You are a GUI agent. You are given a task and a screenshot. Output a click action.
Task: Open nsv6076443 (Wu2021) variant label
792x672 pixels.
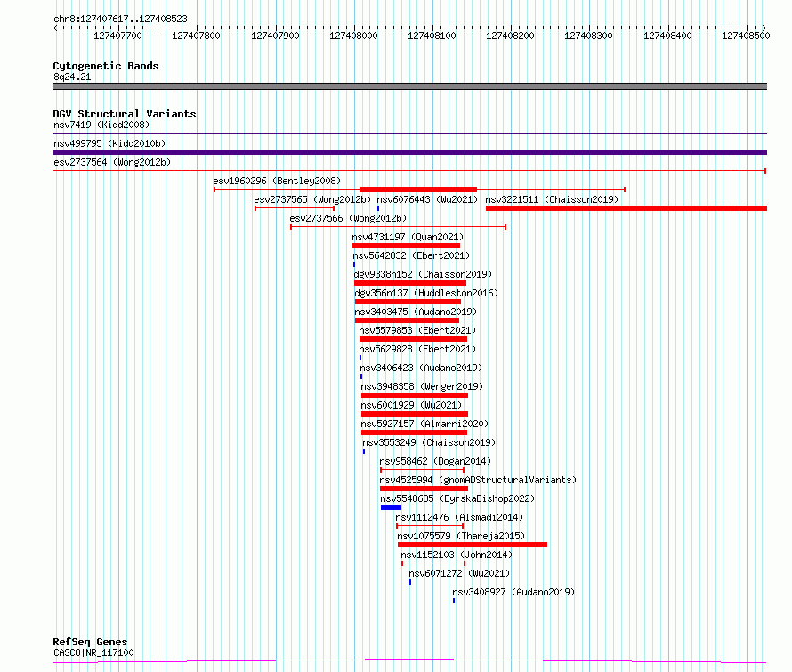coord(427,199)
